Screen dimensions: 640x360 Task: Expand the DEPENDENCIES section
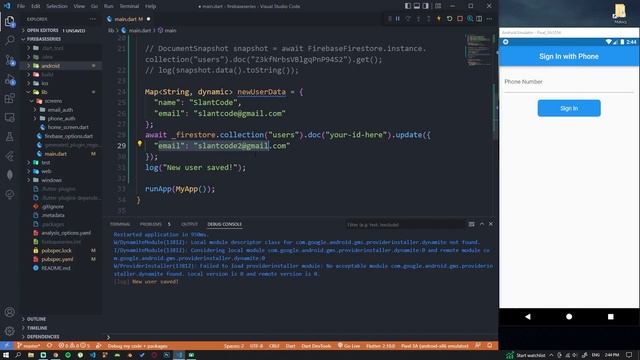tap(43, 337)
